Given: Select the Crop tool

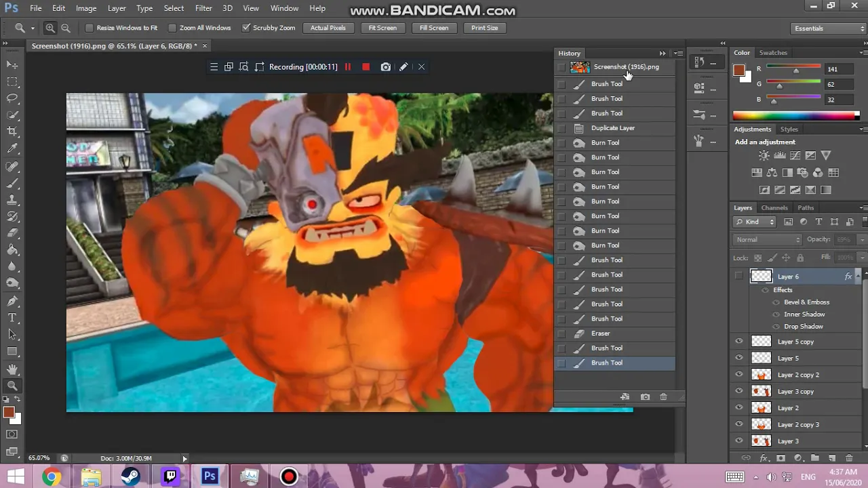Looking at the screenshot, I should 12,131.
